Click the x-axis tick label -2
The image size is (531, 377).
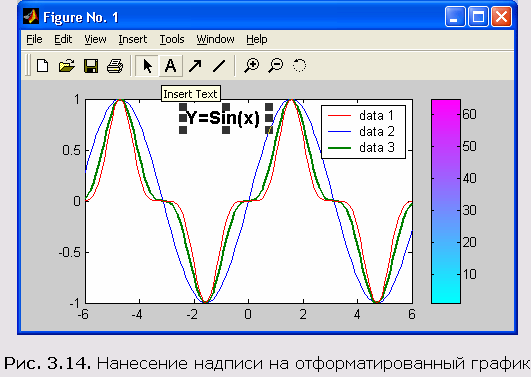[192, 314]
